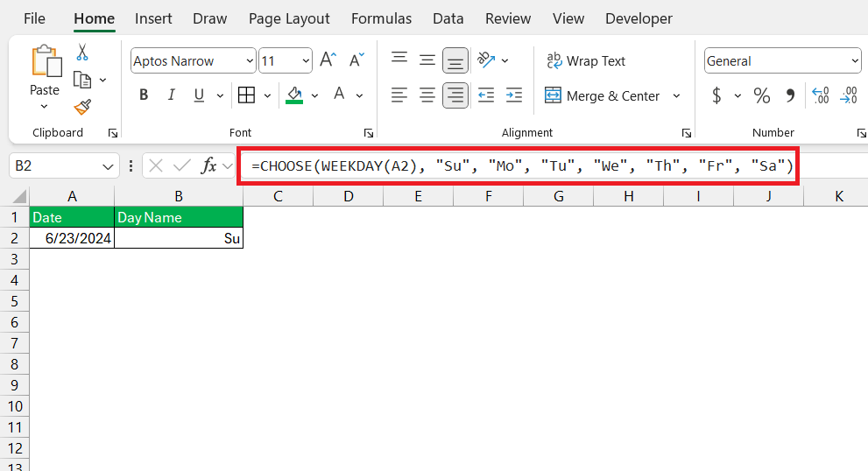Toggle italic formatting

[x=172, y=95]
